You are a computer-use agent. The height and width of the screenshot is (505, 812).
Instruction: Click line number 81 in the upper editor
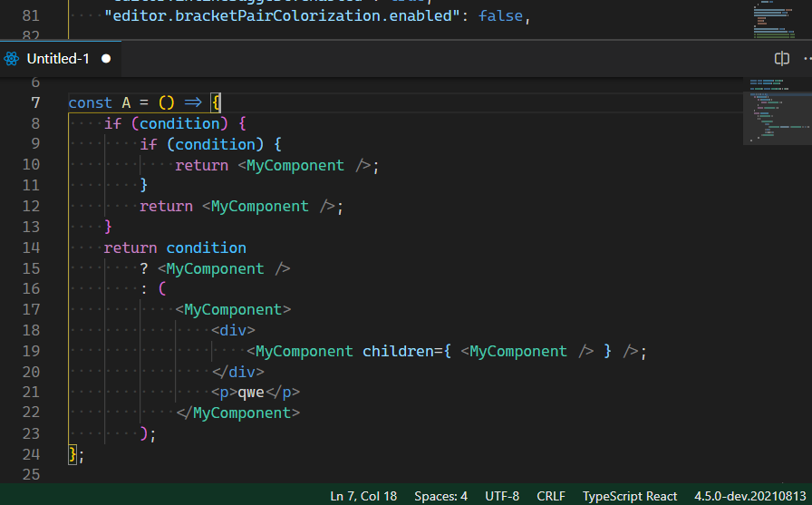[x=31, y=15]
